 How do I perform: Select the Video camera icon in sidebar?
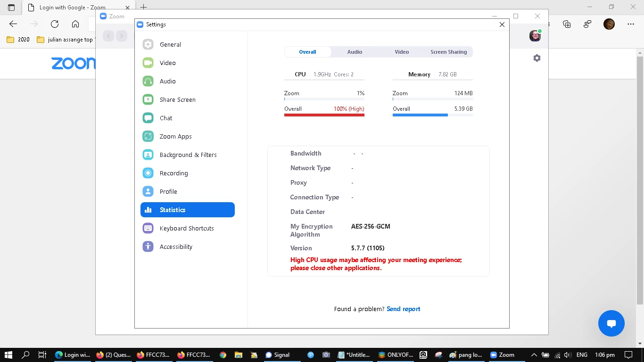148,63
